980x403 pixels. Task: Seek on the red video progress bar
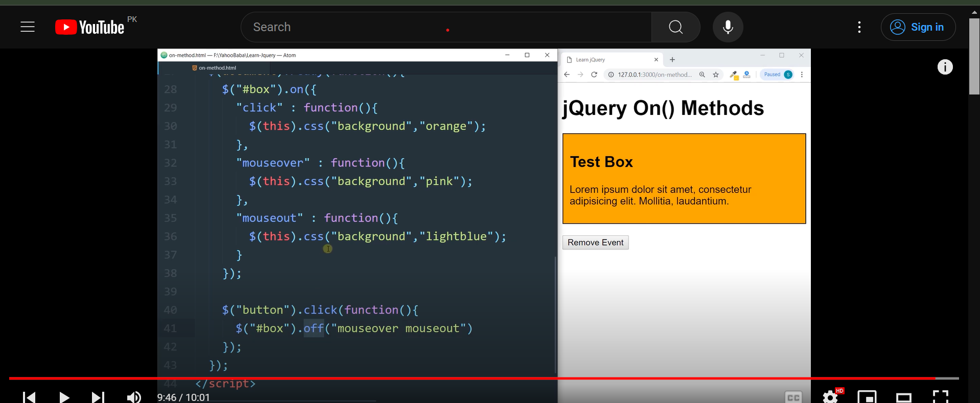pyautogui.click(x=460, y=378)
